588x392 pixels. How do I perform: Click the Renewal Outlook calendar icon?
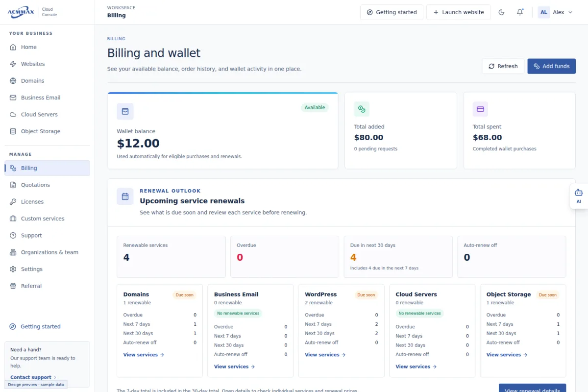tap(125, 196)
